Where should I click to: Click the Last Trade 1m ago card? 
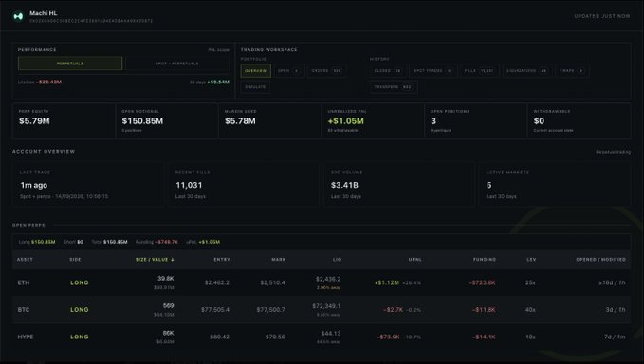point(89,184)
